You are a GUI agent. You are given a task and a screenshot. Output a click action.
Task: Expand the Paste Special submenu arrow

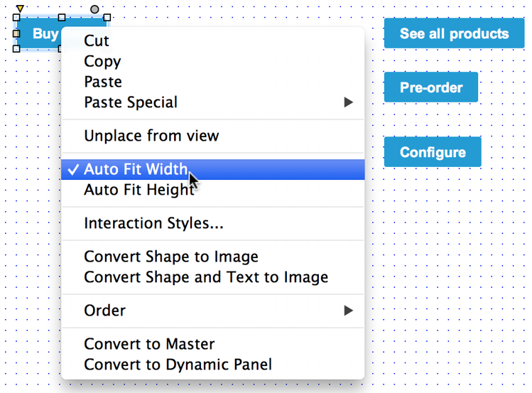pyautogui.click(x=348, y=102)
